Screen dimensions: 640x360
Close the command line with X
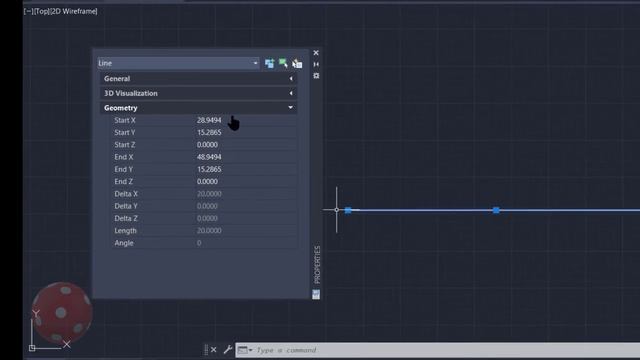tap(213, 350)
